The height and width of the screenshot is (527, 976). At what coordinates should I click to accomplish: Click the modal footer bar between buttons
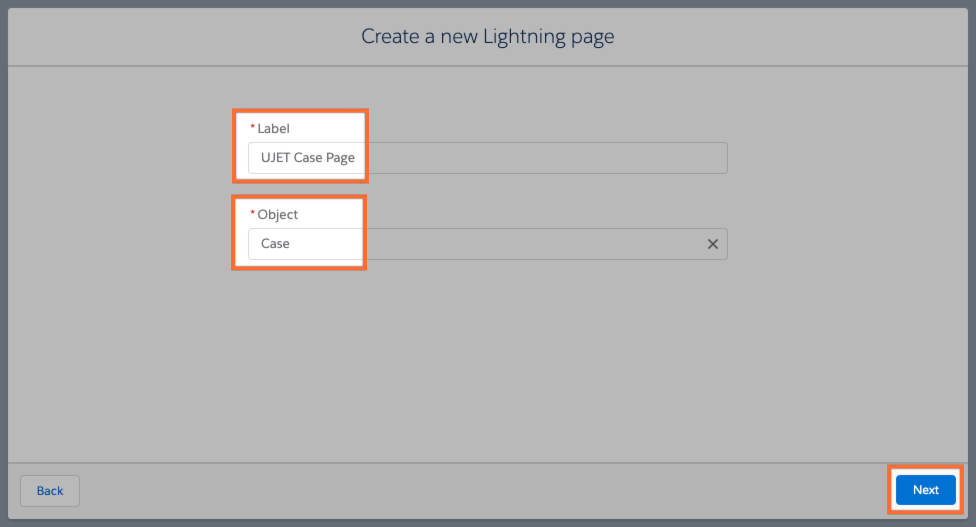click(480, 491)
